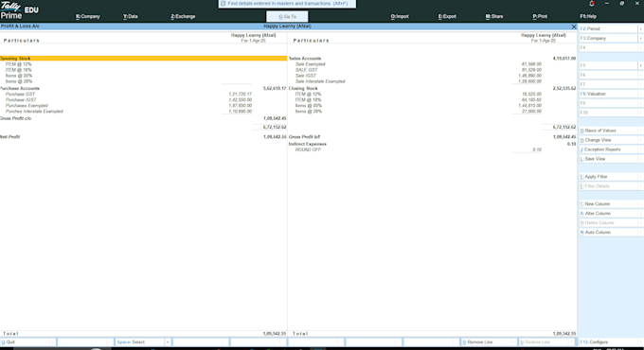Click R: Remove Line button
The width and height of the screenshot is (644, 350).
486,342
